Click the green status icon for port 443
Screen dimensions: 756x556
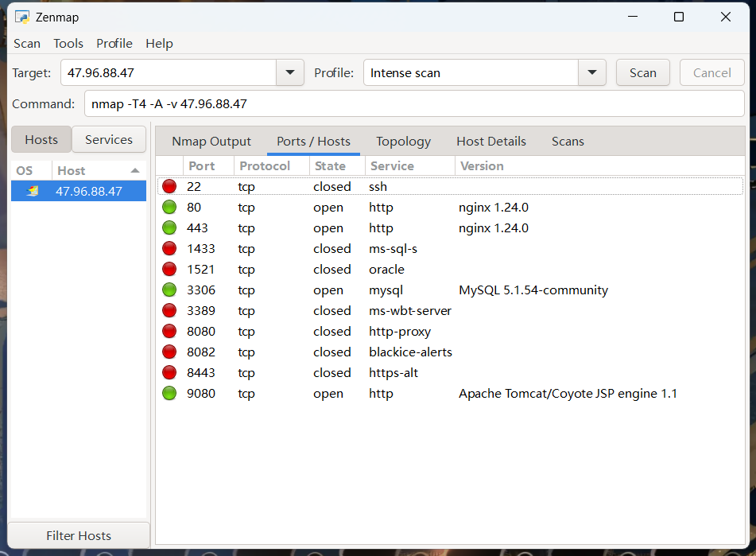point(169,228)
